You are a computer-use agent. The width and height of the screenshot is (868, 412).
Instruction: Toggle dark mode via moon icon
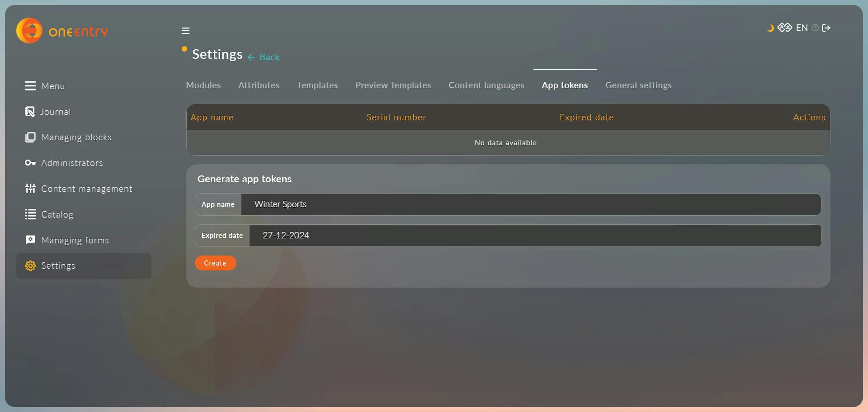pos(771,27)
